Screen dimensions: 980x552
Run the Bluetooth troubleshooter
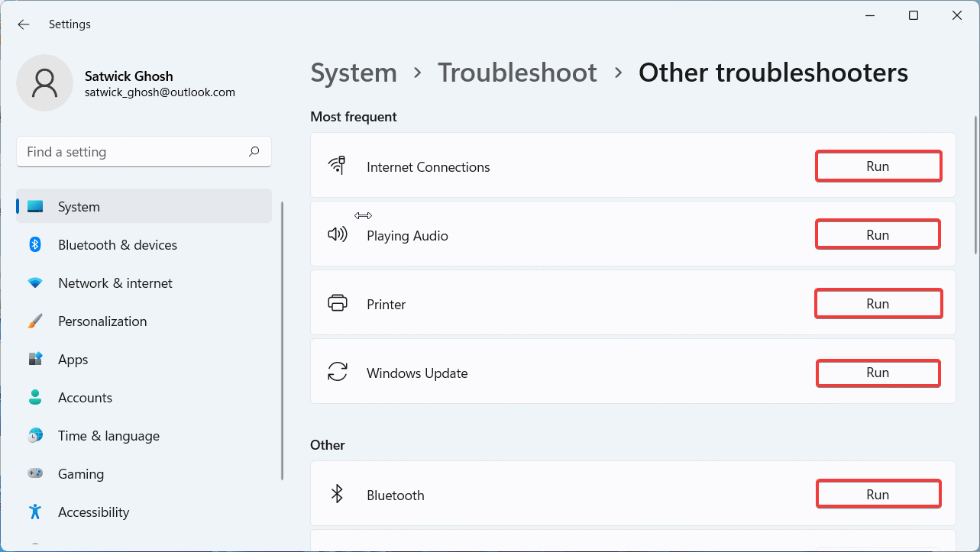tap(878, 495)
